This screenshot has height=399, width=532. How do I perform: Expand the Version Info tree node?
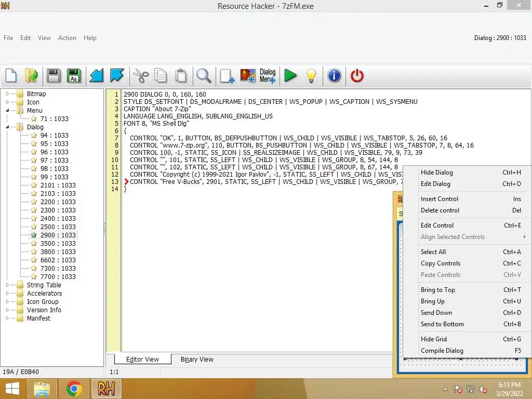coord(7,310)
